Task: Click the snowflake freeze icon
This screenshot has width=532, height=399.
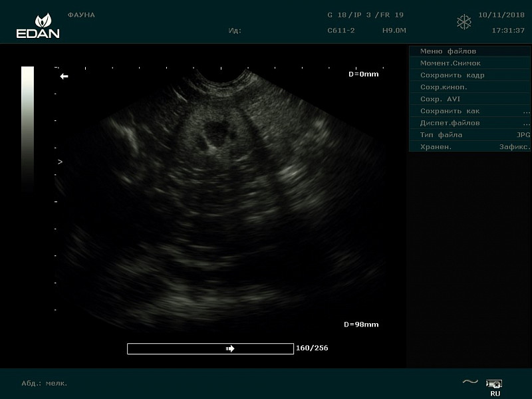Action: click(x=464, y=22)
